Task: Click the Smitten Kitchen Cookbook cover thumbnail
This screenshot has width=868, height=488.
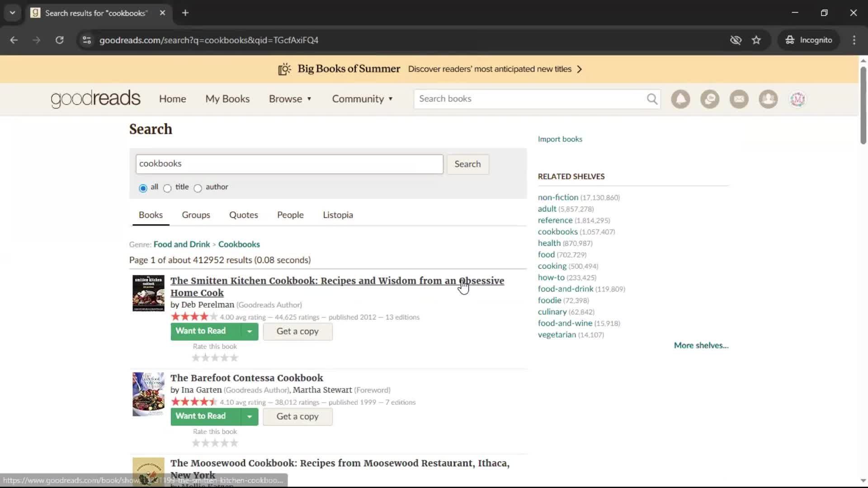Action: click(x=148, y=293)
